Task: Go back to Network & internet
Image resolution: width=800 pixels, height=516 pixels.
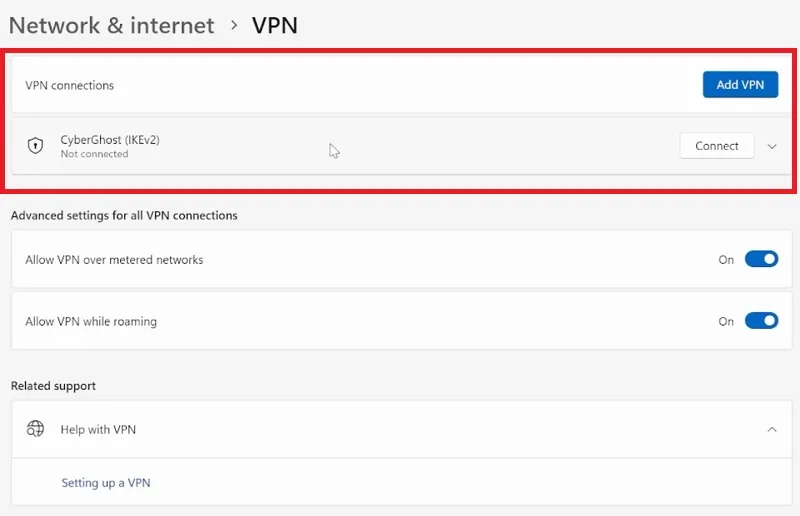Action: point(112,26)
